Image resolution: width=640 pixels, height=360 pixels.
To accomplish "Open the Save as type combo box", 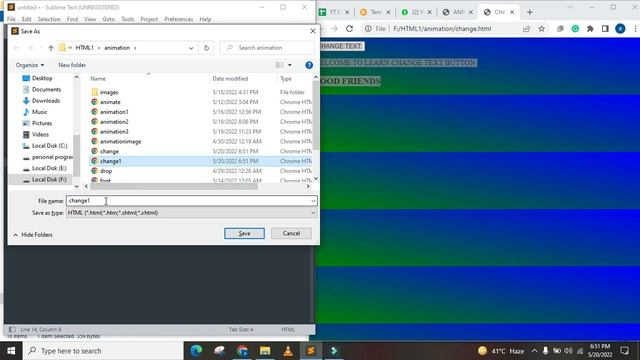I will (x=191, y=213).
